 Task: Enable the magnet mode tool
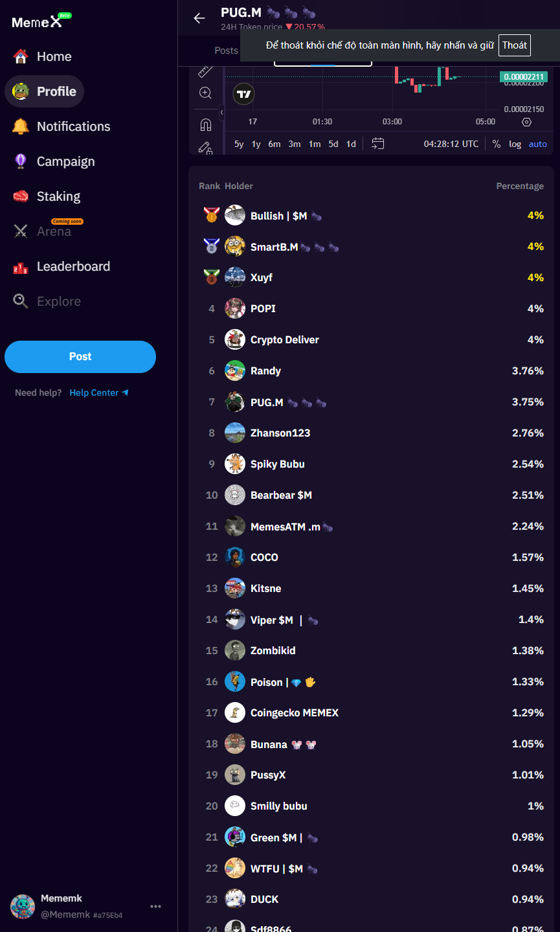205,124
